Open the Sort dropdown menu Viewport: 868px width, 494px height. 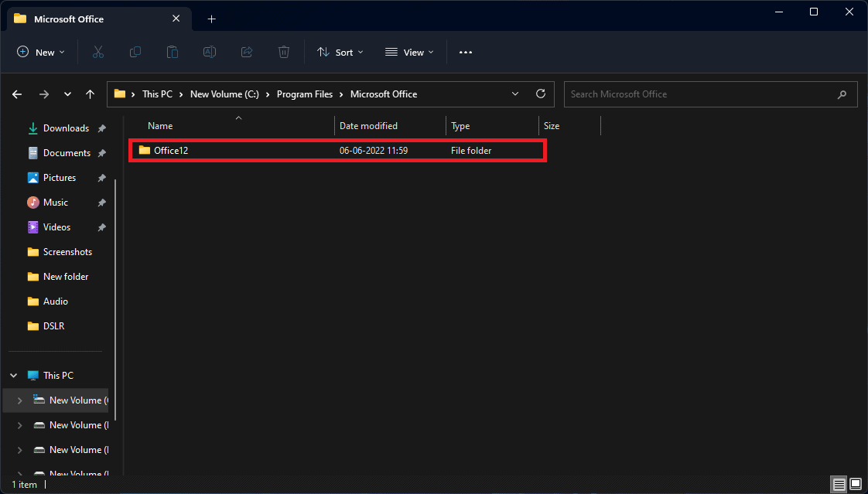pos(340,52)
